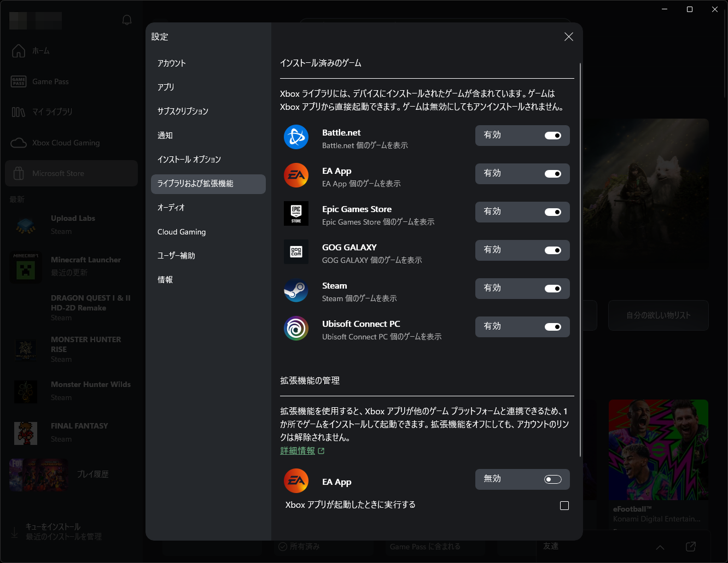Image resolution: width=728 pixels, height=563 pixels.
Task: Check Xbox アプリが起動したときに実行する
Action: (564, 506)
